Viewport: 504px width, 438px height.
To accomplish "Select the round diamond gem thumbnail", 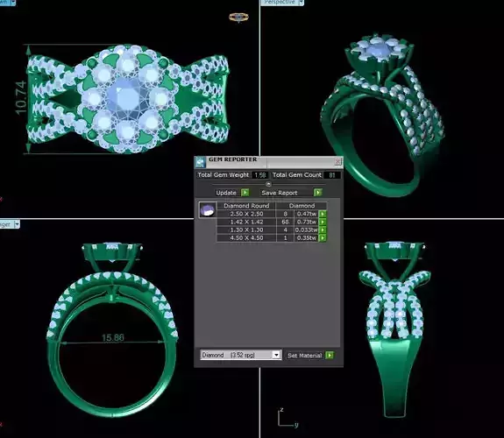I will [x=208, y=210].
